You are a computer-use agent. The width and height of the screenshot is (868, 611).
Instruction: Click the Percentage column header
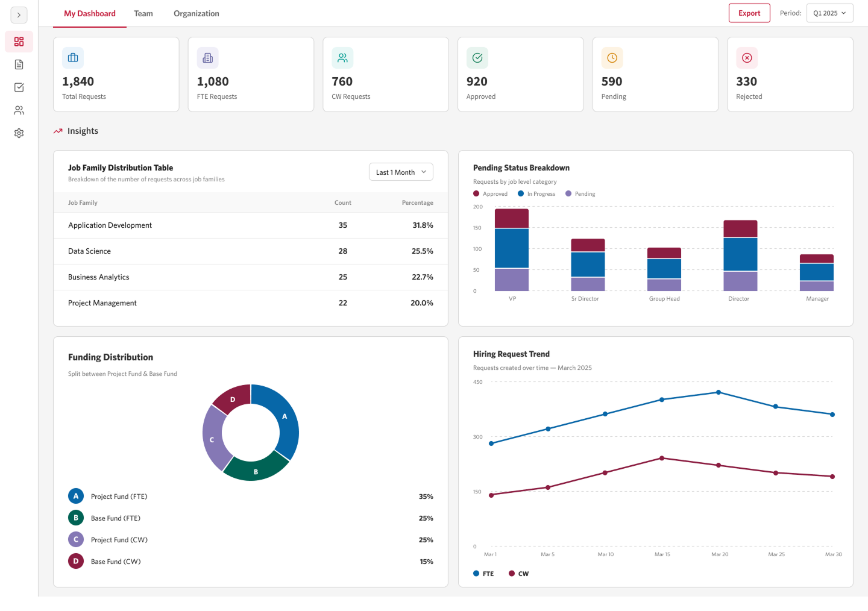[418, 203]
